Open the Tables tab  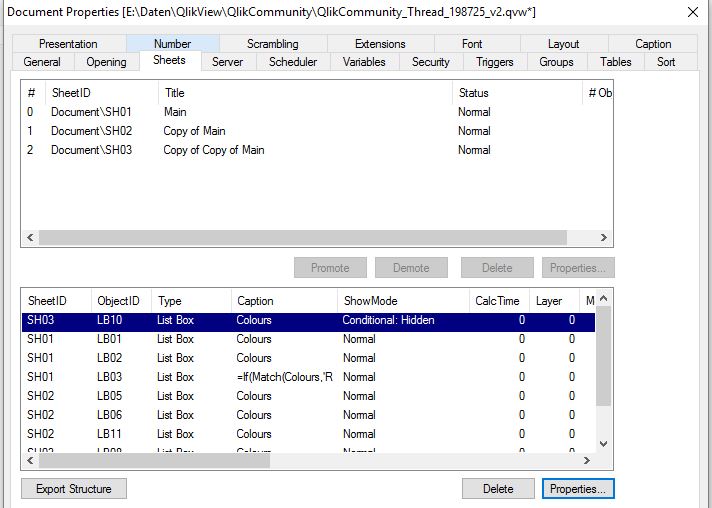pos(615,62)
